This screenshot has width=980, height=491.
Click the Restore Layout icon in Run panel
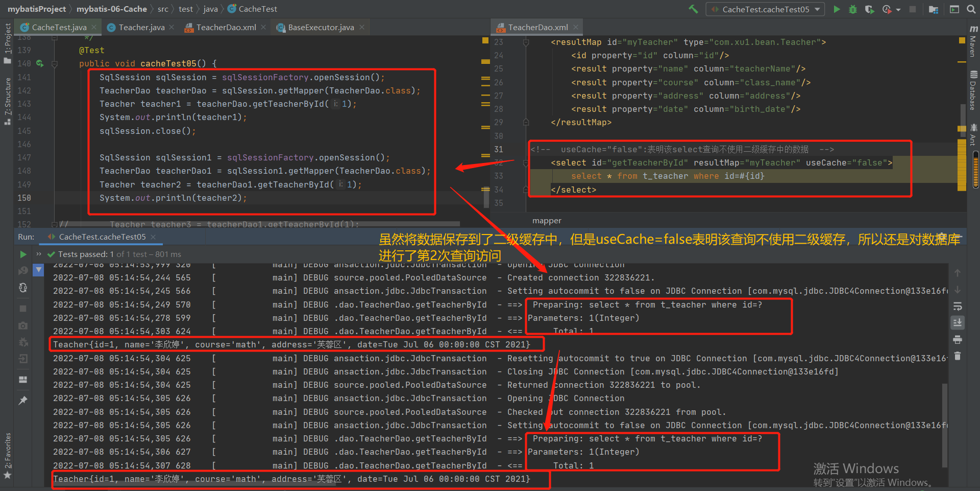pyautogui.click(x=23, y=380)
